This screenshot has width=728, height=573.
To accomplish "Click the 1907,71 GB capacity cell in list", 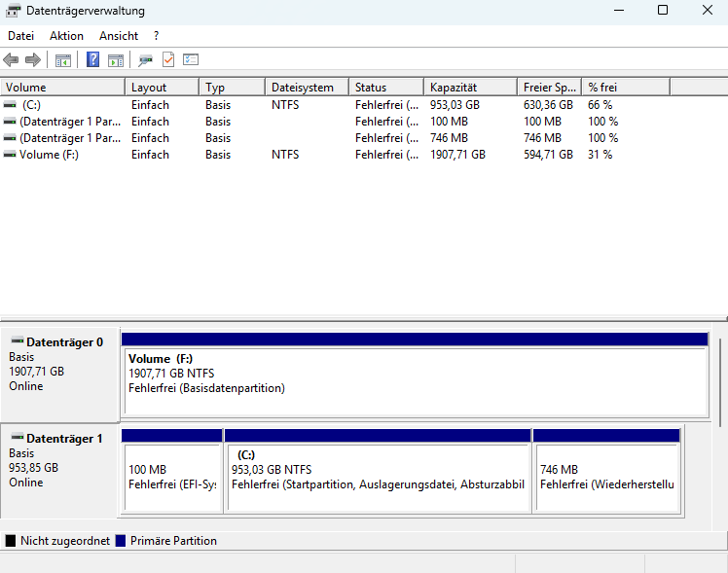I will 457,155.
